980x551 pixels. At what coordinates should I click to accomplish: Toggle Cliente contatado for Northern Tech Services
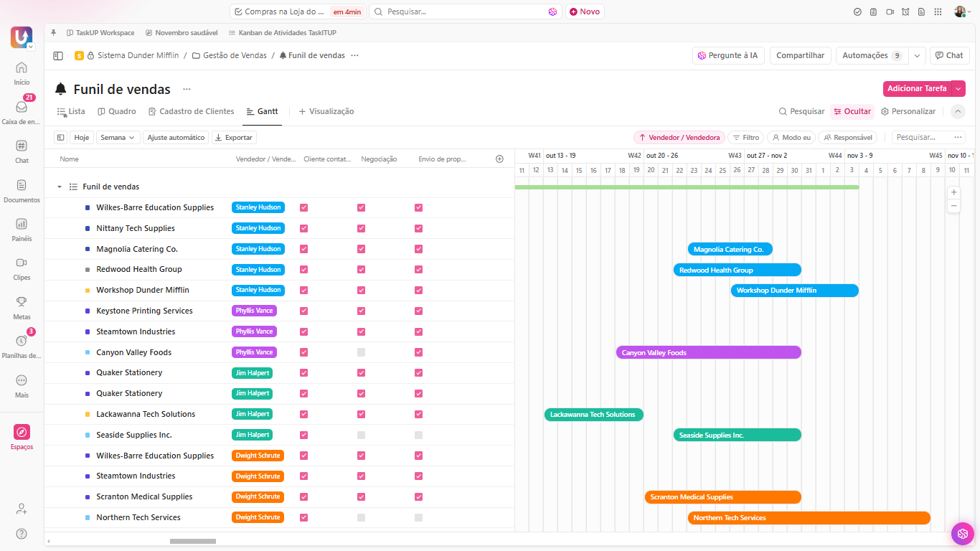tap(303, 518)
